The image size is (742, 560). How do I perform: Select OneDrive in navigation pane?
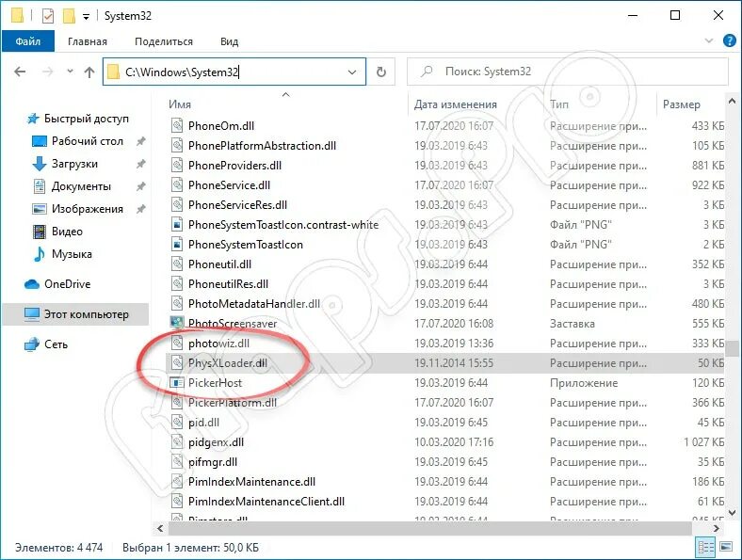coord(67,284)
